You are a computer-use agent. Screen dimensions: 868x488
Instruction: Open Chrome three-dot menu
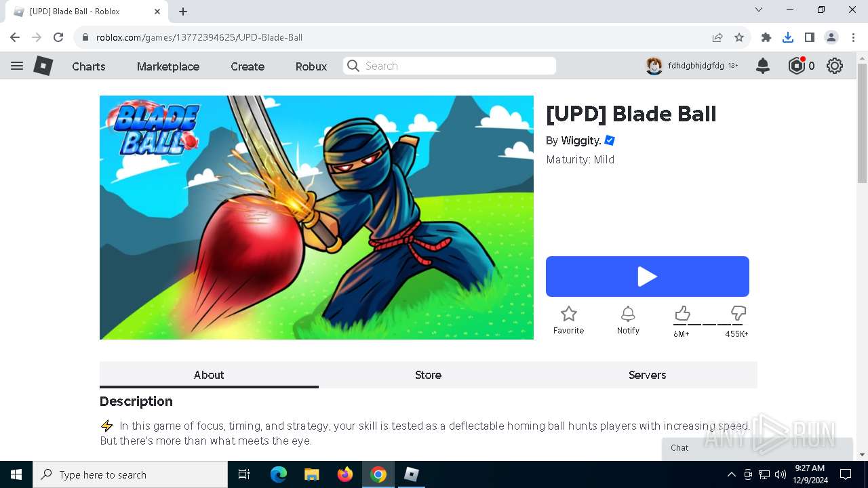coord(853,37)
